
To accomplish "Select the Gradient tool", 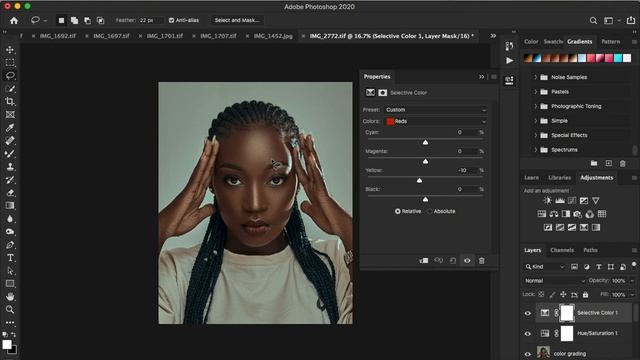I will (10, 206).
